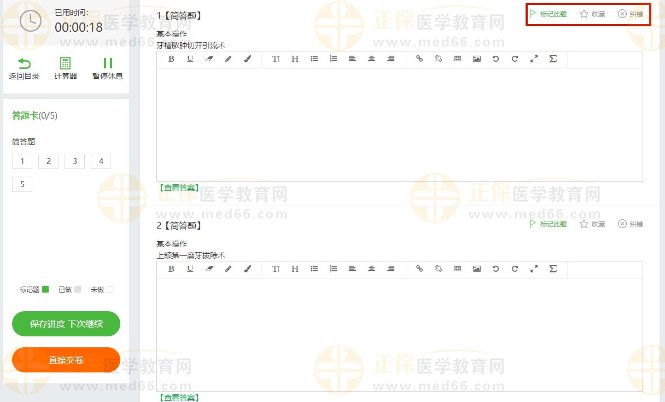The height and width of the screenshot is (402, 665).
Task: Mark question 1 with 标记此题 flag
Action: [x=547, y=14]
